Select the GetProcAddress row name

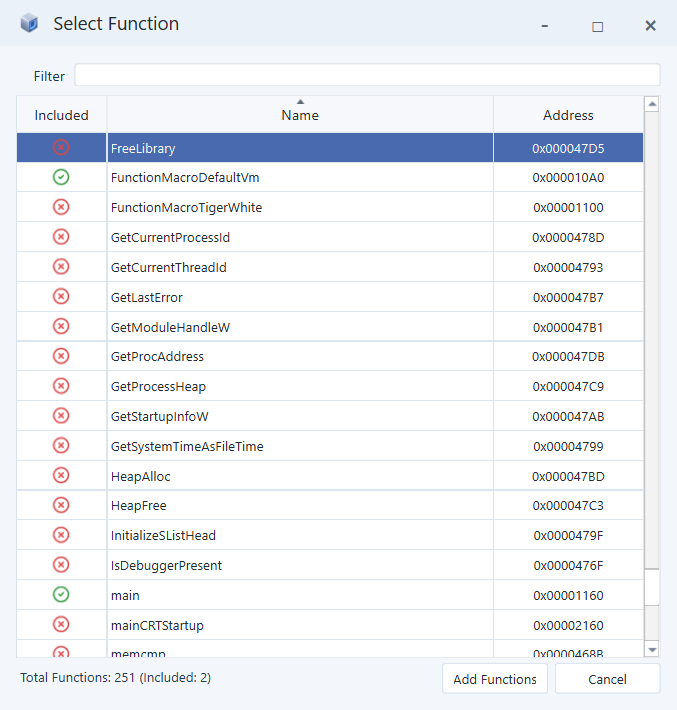[x=157, y=356]
